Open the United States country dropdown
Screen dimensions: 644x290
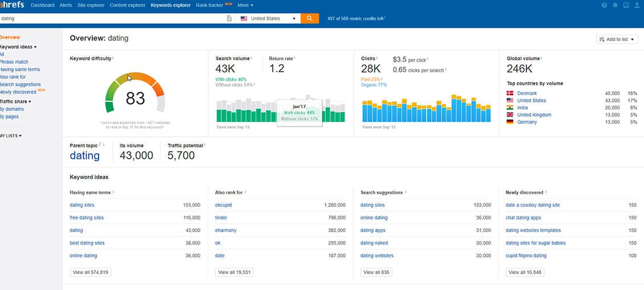coord(269,18)
